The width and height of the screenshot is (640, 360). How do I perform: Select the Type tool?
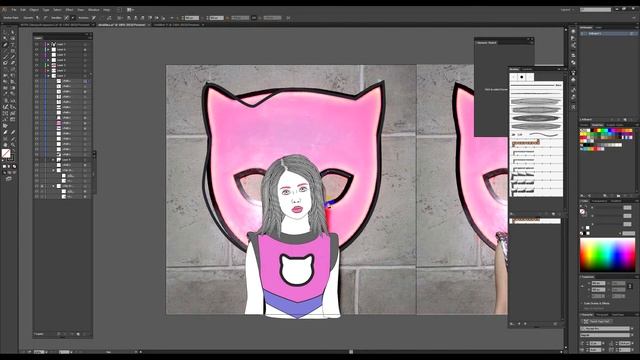[x=13, y=44]
